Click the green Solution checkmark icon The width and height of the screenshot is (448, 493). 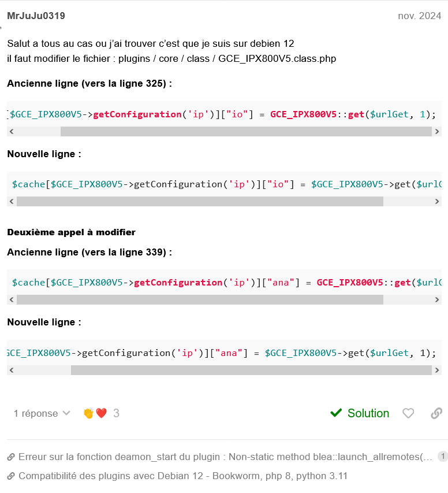coord(336,413)
